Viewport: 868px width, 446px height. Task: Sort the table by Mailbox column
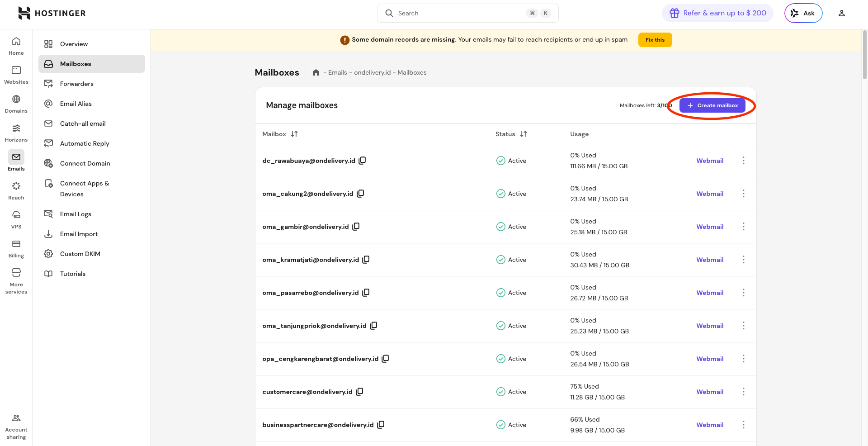click(294, 134)
